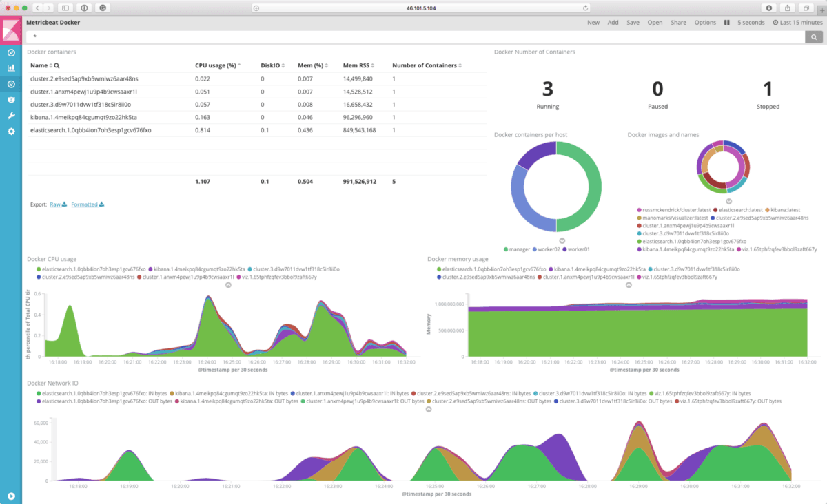Click the manager color swatch in host legend
This screenshot has height=504, width=827.
(x=505, y=249)
